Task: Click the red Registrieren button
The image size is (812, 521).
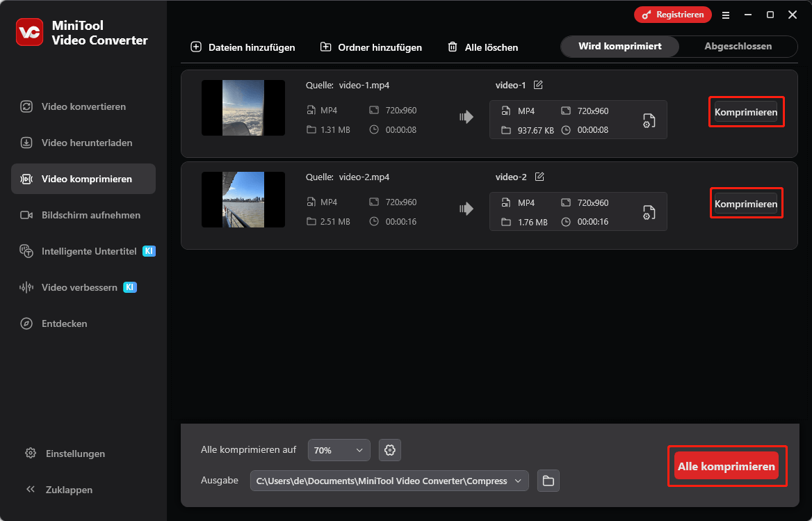Action: pyautogui.click(x=673, y=15)
